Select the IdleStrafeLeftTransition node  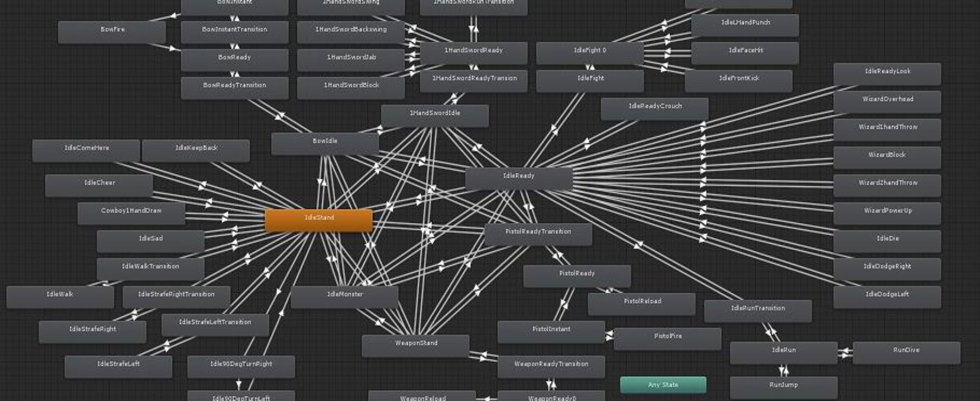tap(215, 324)
